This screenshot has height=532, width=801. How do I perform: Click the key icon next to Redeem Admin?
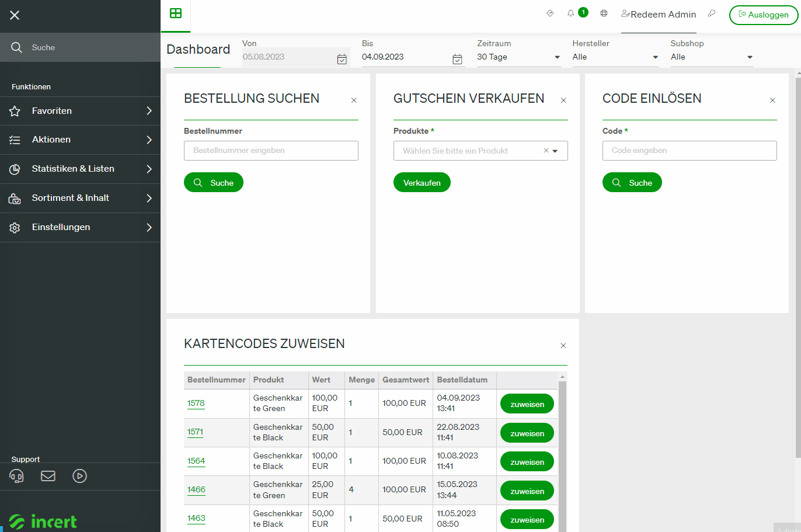(x=712, y=13)
